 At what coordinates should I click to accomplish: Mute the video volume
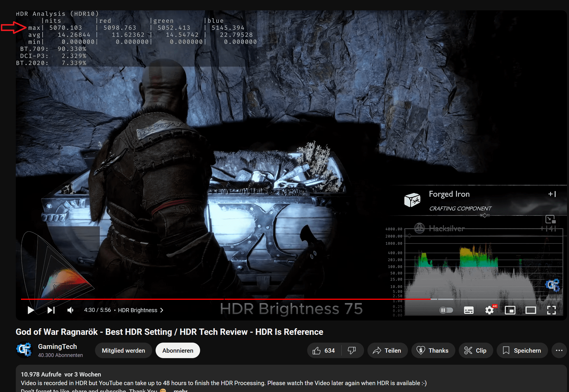71,310
